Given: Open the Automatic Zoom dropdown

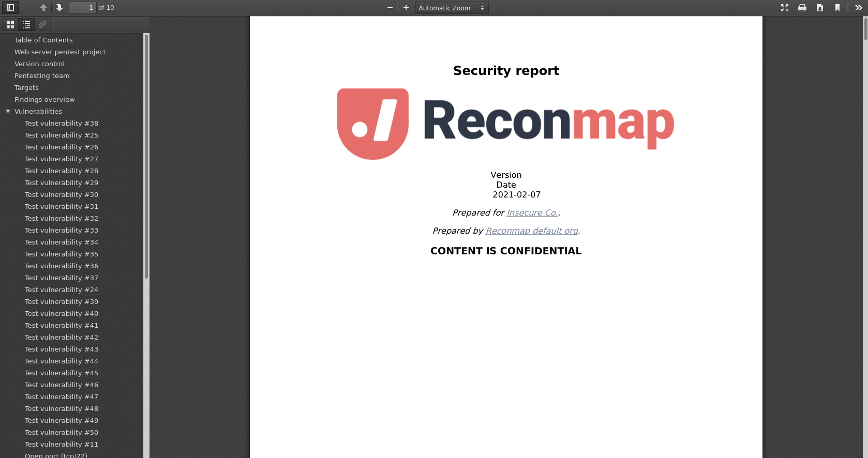Looking at the screenshot, I should [x=452, y=8].
